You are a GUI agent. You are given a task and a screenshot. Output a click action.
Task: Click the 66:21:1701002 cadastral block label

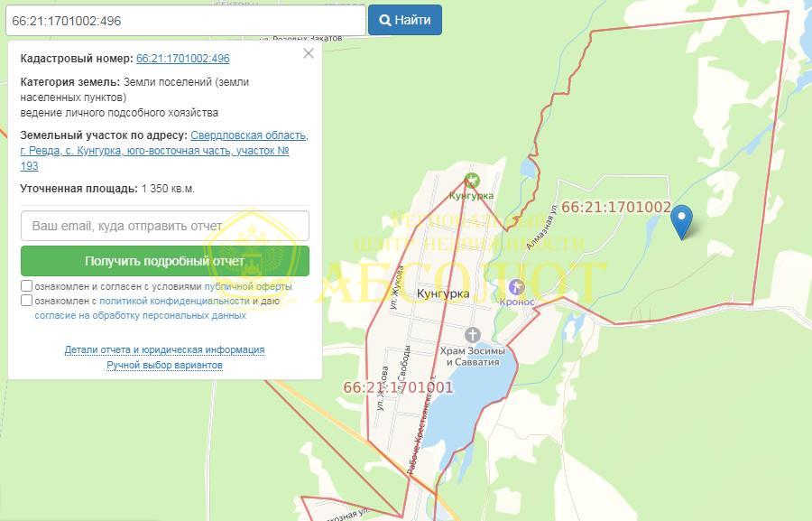pyautogui.click(x=616, y=208)
